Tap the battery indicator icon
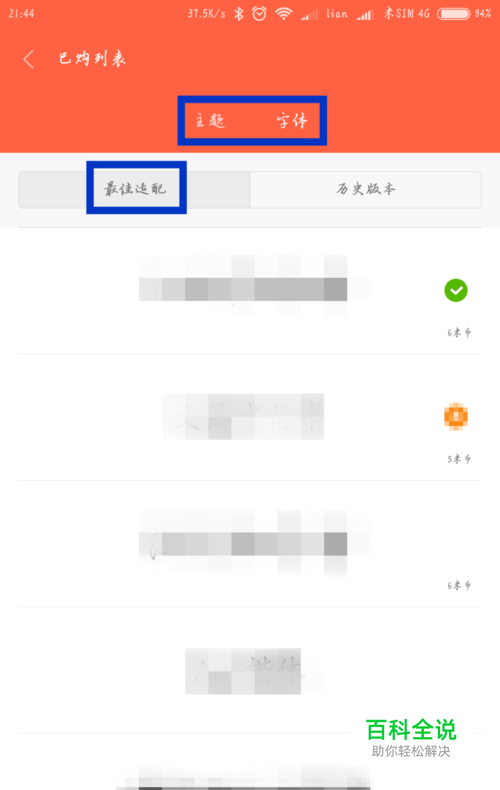The image size is (500, 790). pyautogui.click(x=453, y=14)
